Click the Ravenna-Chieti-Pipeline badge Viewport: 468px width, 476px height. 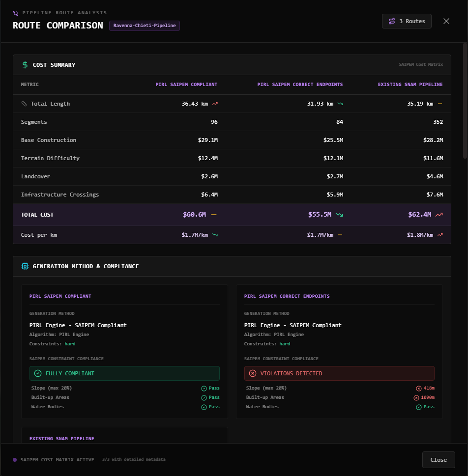point(144,26)
